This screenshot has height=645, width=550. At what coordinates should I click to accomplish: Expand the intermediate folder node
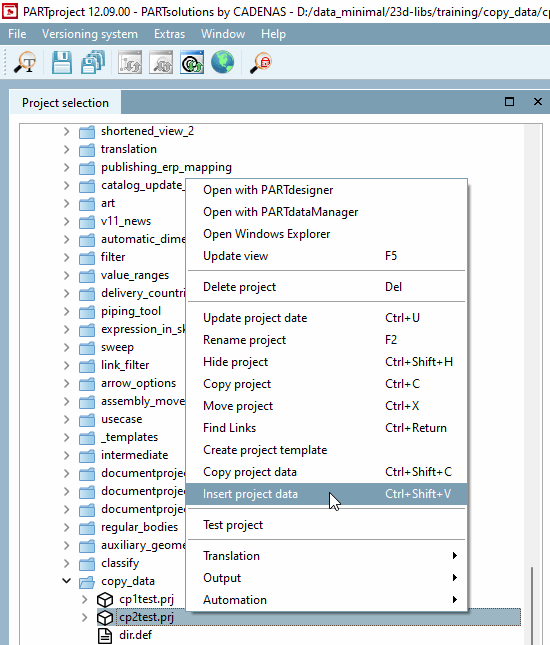67,455
